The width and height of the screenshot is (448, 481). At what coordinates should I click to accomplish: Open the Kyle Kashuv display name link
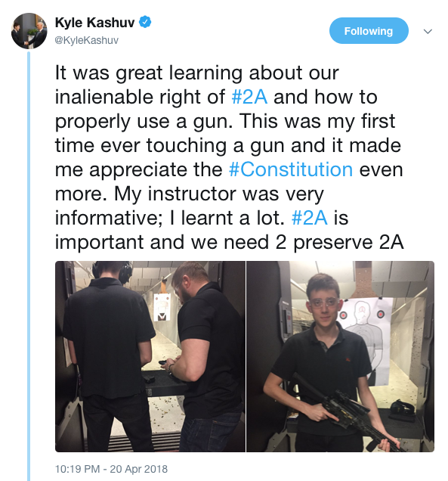(x=94, y=23)
